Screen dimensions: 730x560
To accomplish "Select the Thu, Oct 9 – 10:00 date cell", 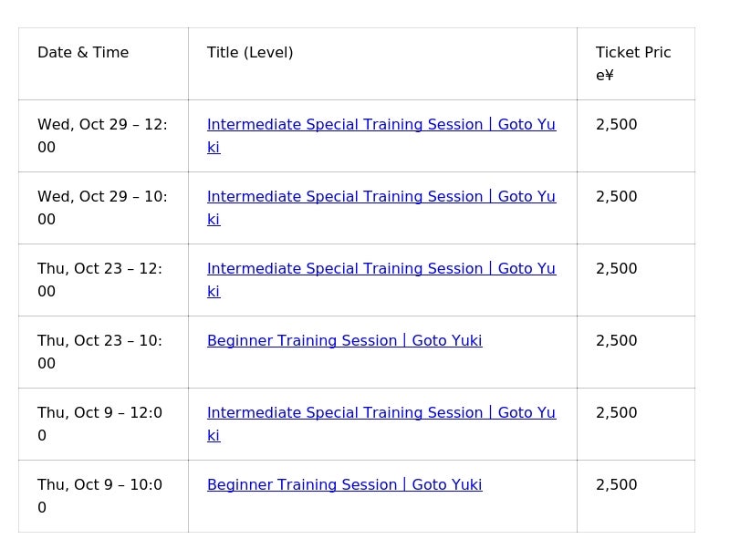I will (99, 496).
